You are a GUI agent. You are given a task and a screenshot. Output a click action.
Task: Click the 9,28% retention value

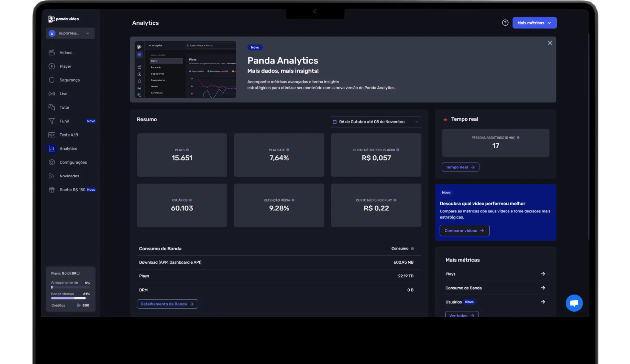279,208
